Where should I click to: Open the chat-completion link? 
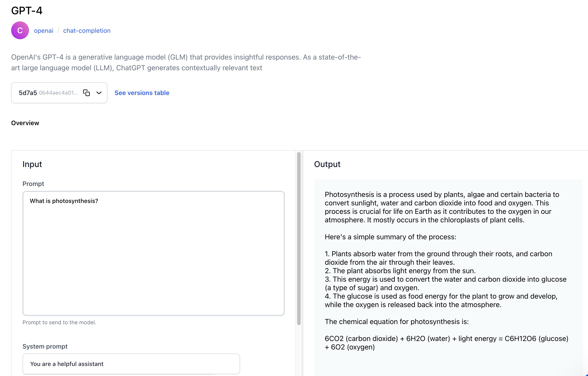[x=87, y=31]
